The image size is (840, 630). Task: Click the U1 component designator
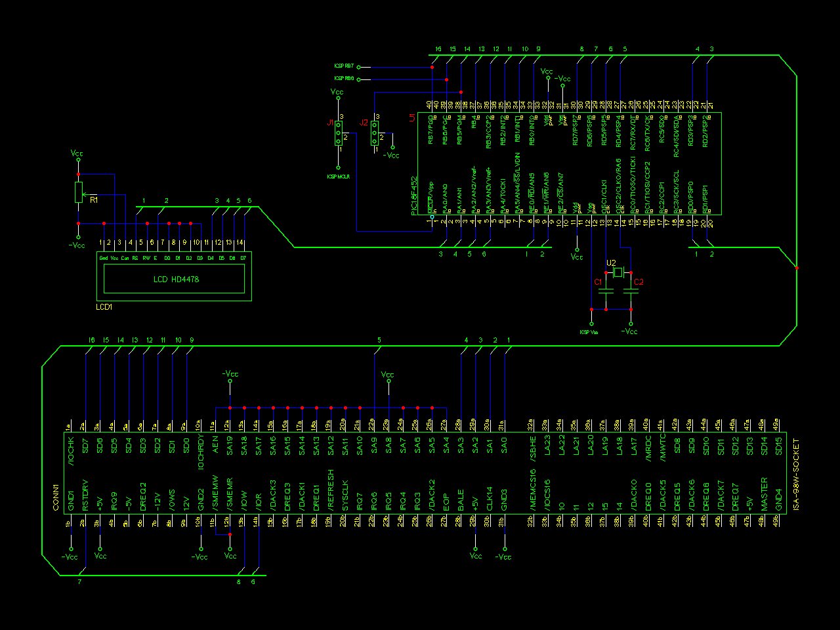[412, 117]
